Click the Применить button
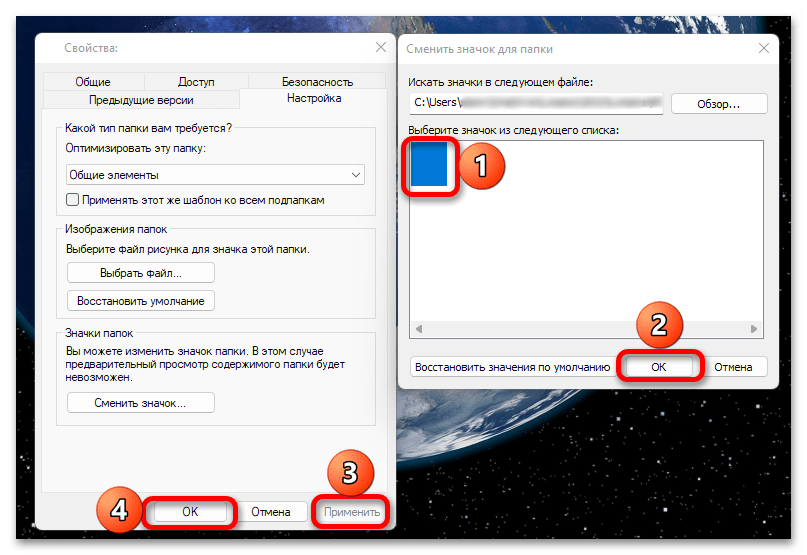 352,512
